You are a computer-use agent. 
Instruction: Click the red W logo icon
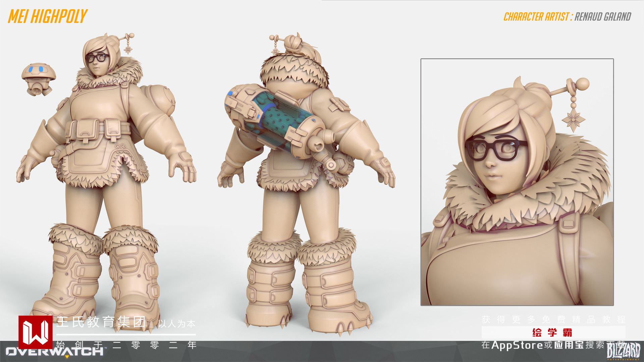35,332
